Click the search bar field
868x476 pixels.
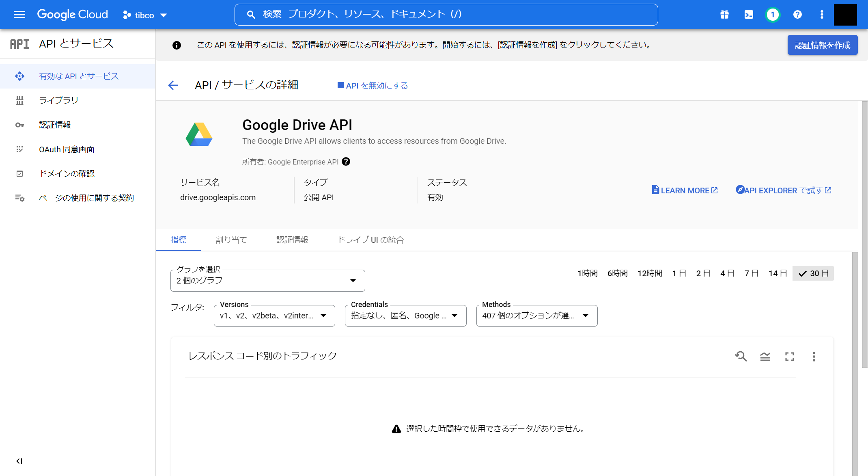(446, 15)
